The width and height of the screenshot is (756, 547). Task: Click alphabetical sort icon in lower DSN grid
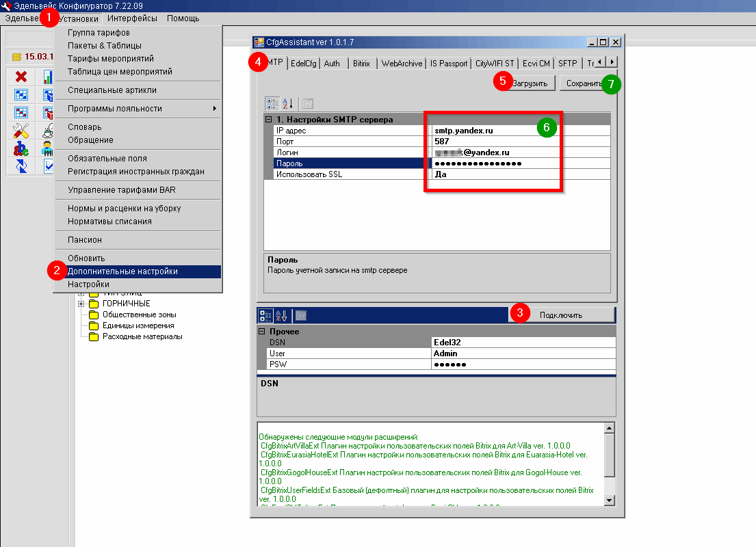[x=281, y=315]
